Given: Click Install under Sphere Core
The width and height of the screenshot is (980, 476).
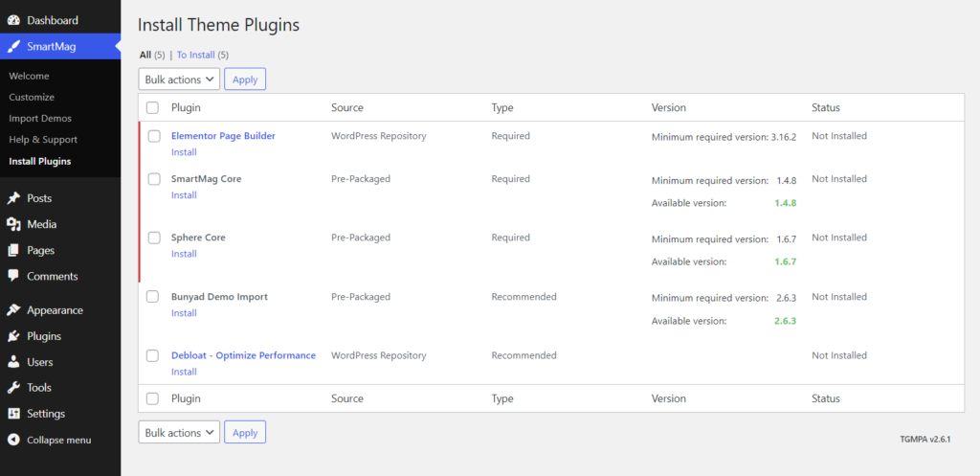Looking at the screenshot, I should (184, 254).
